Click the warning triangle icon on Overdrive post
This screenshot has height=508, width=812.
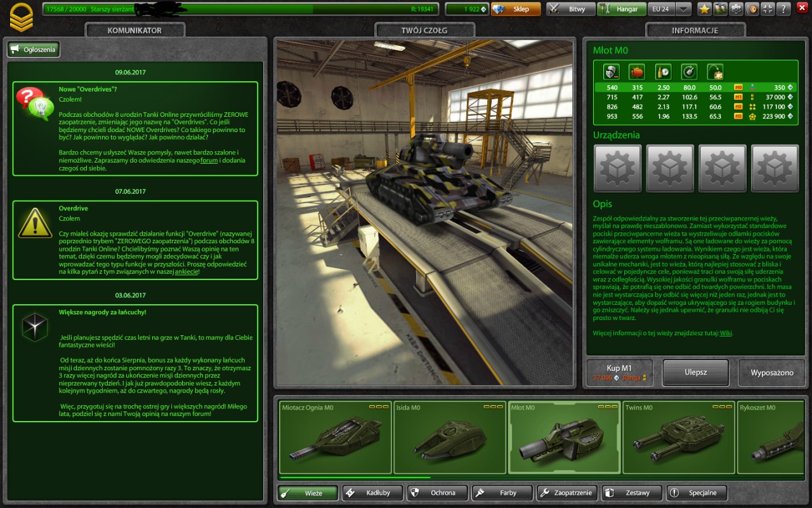tap(36, 222)
